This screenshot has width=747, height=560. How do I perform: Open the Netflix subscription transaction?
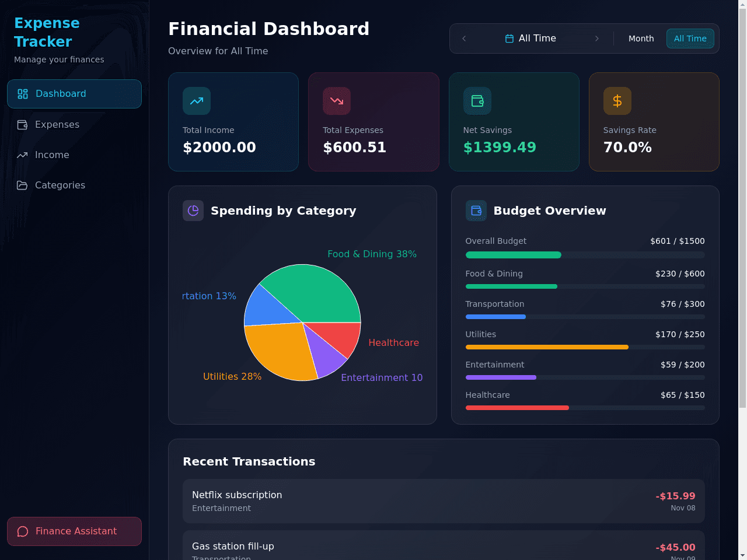(444, 501)
